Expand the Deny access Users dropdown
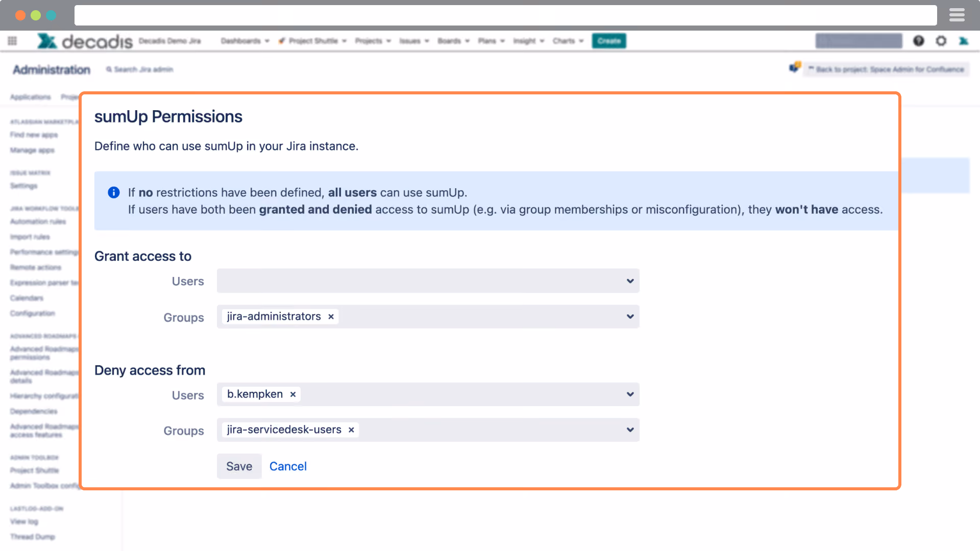The width and height of the screenshot is (980, 551). pyautogui.click(x=630, y=394)
